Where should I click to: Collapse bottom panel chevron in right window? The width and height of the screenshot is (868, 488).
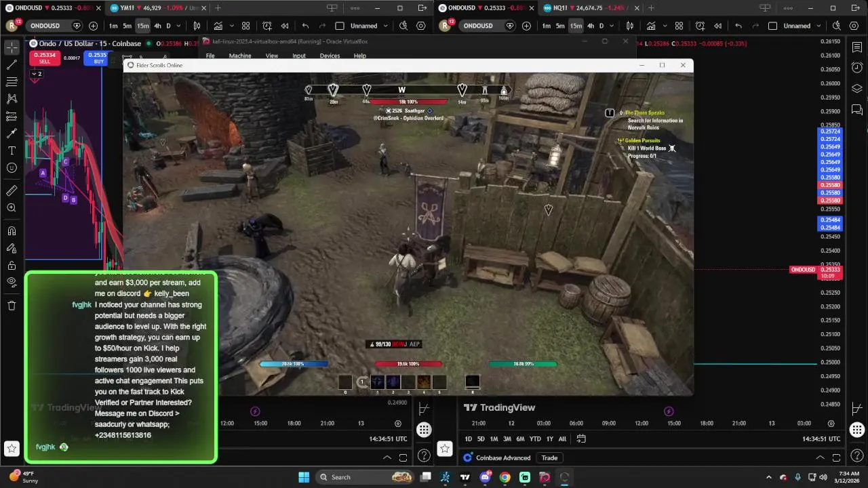(x=821, y=457)
